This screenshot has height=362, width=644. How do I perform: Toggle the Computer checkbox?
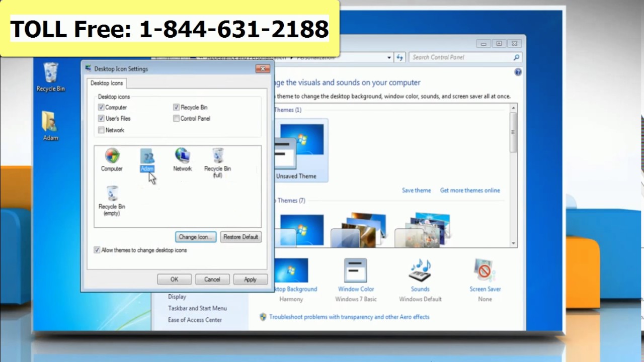pos(101,107)
